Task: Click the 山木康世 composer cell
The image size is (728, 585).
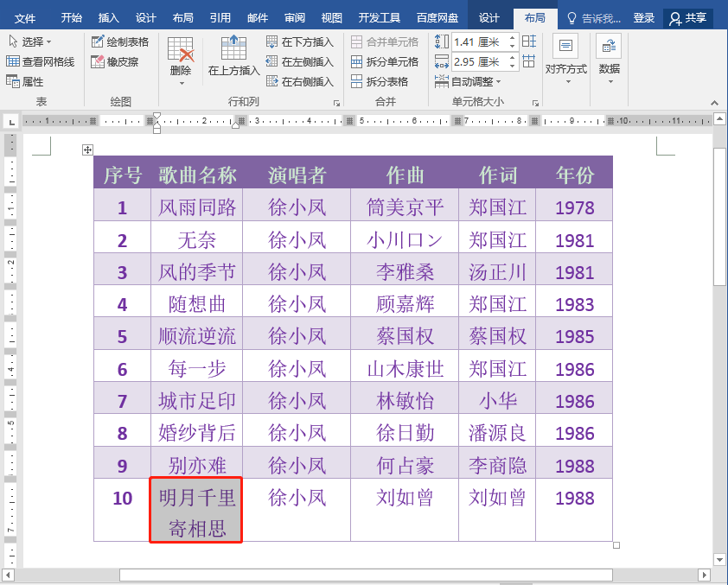Action: [x=405, y=366]
